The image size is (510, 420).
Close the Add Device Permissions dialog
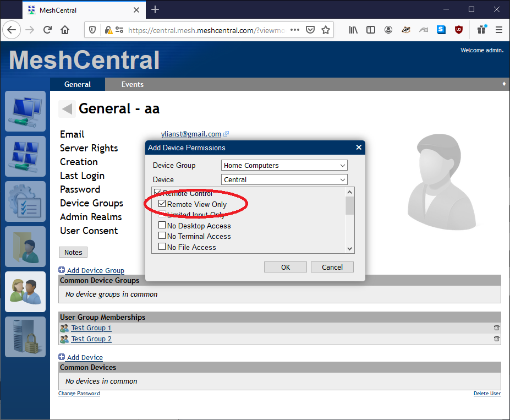(359, 148)
